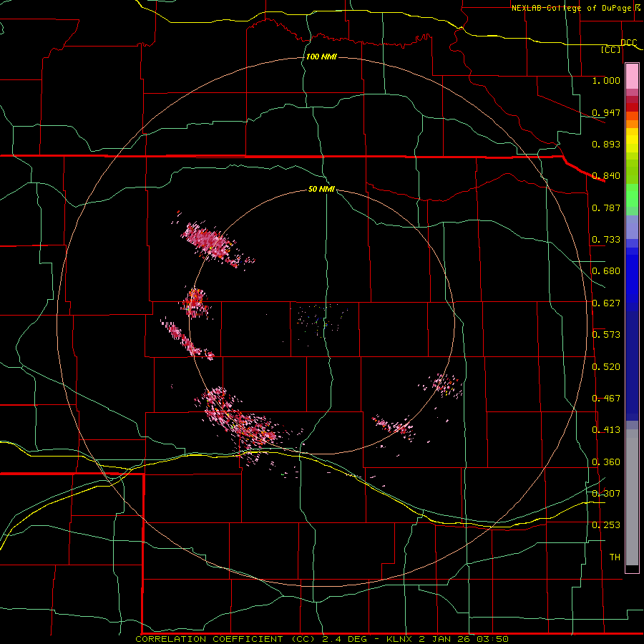This screenshot has width=644, height=644.
Task: Select the 0.680 legend value
Action: [x=606, y=271]
